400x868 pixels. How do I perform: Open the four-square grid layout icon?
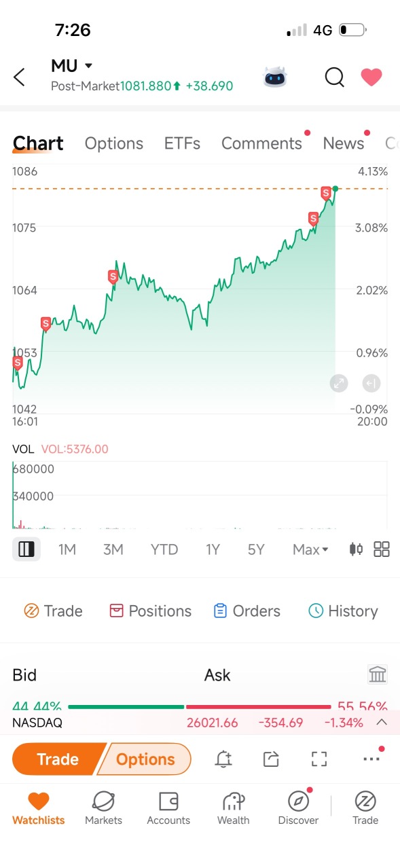[382, 549]
